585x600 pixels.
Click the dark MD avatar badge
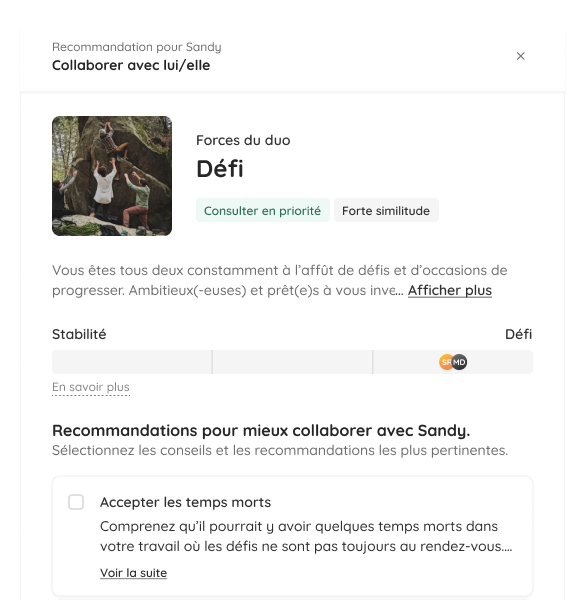click(x=460, y=362)
